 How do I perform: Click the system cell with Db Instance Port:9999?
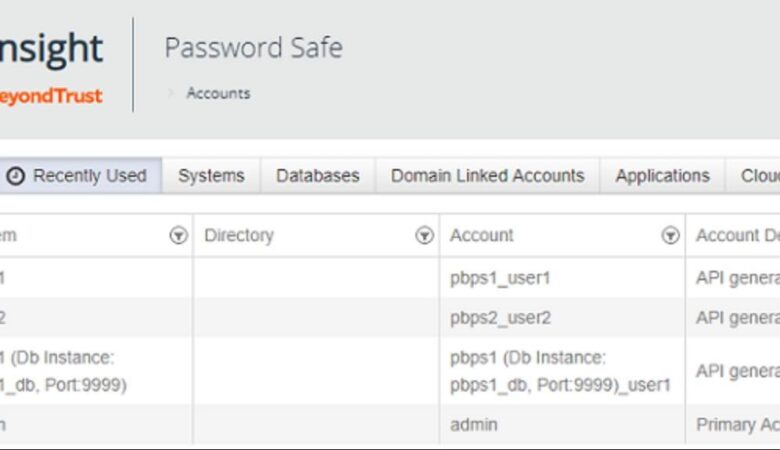(x=96, y=371)
